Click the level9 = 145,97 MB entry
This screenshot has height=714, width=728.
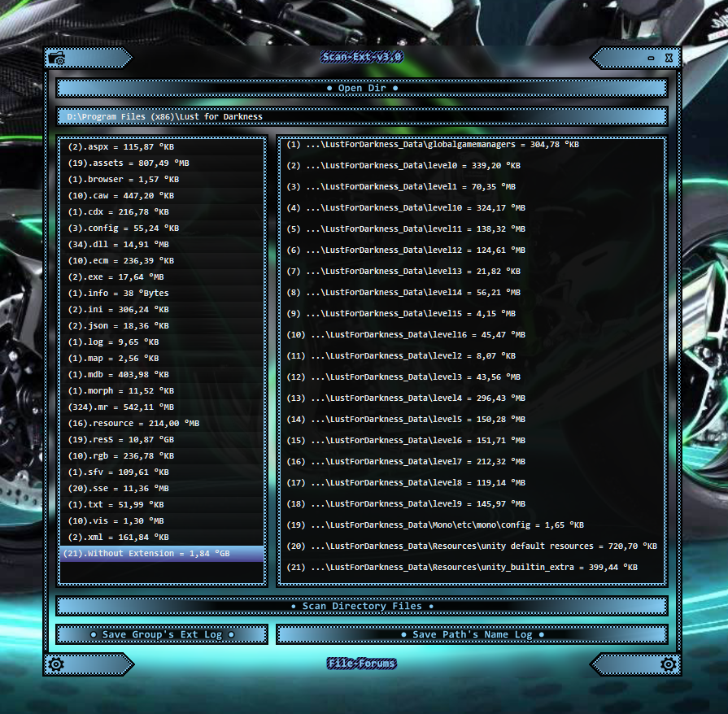(405, 503)
